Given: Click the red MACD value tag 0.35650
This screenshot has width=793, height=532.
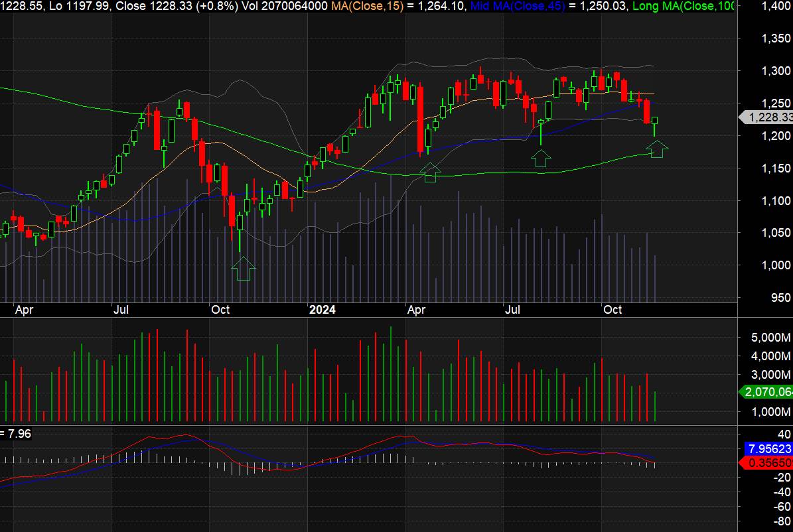Looking at the screenshot, I should pos(766,463).
